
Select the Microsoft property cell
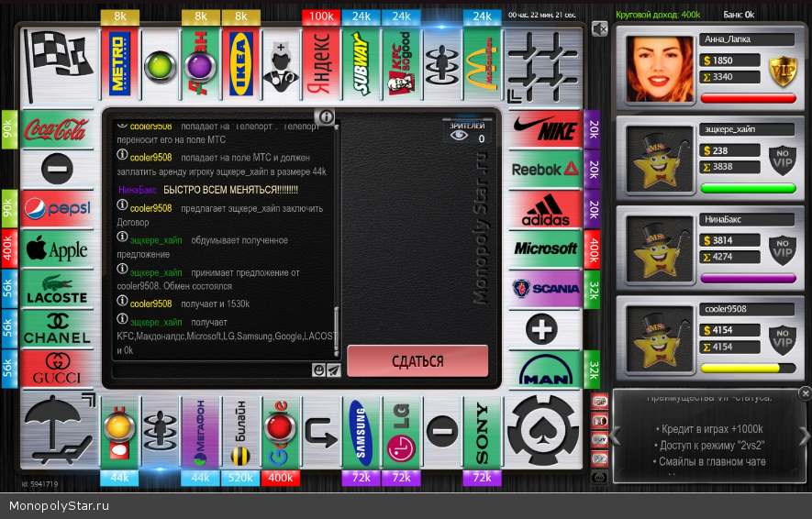tap(545, 248)
